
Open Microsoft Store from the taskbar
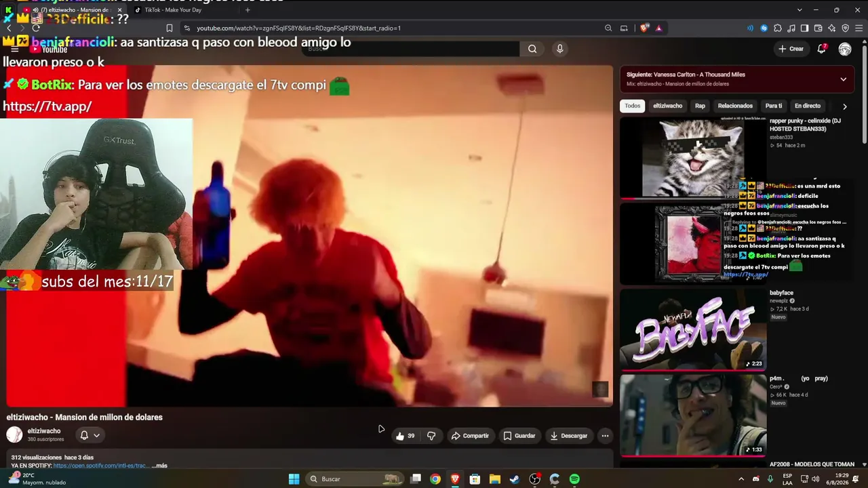[x=475, y=479]
